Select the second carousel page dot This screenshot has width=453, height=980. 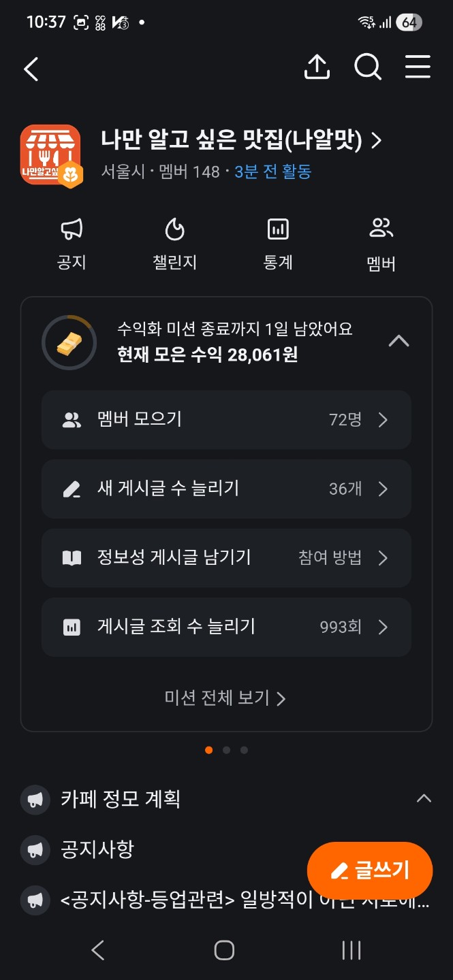(226, 750)
